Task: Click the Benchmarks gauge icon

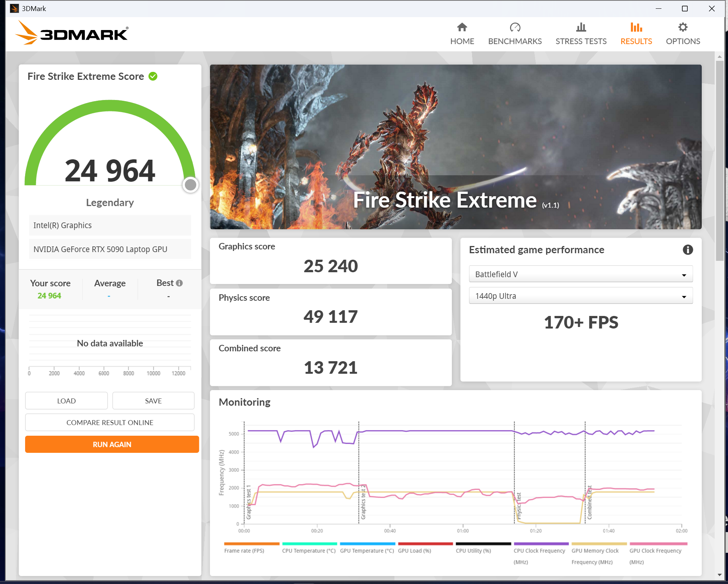Action: pos(515,27)
